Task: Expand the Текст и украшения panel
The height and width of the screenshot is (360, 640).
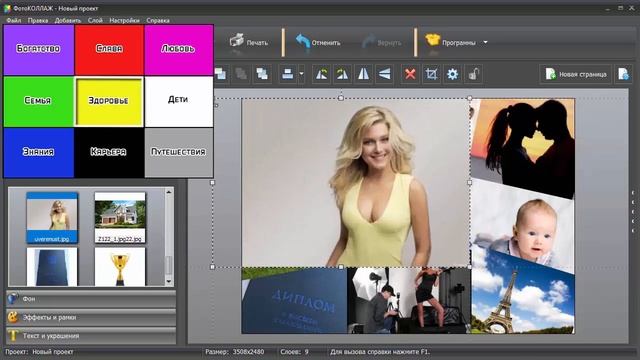Action: pos(91,336)
